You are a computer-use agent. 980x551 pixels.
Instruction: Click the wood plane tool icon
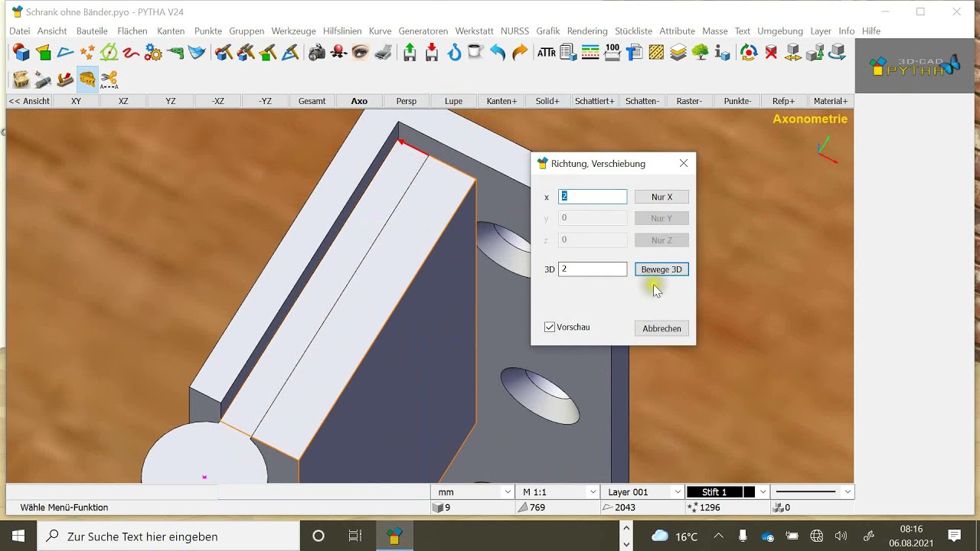65,80
